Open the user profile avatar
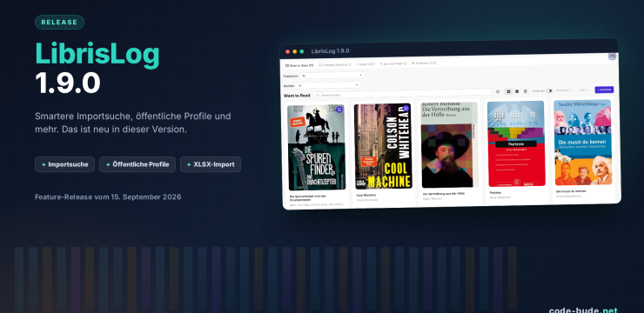Image resolution: width=644 pixels, height=313 pixels. coord(612,57)
